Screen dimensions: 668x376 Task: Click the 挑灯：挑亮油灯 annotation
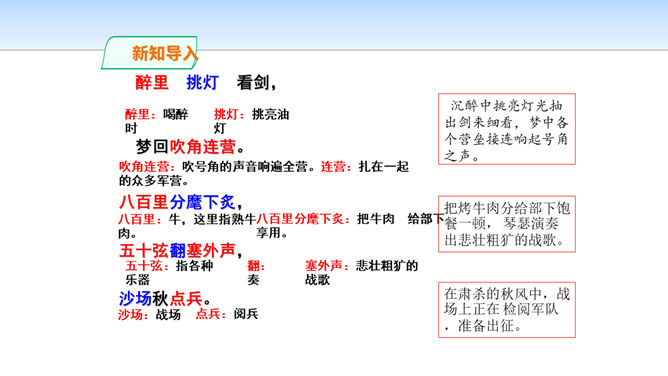pyautogui.click(x=251, y=121)
